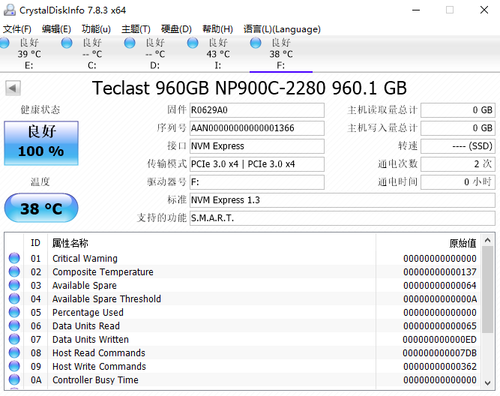Open the 文件(F) menu

click(17, 29)
